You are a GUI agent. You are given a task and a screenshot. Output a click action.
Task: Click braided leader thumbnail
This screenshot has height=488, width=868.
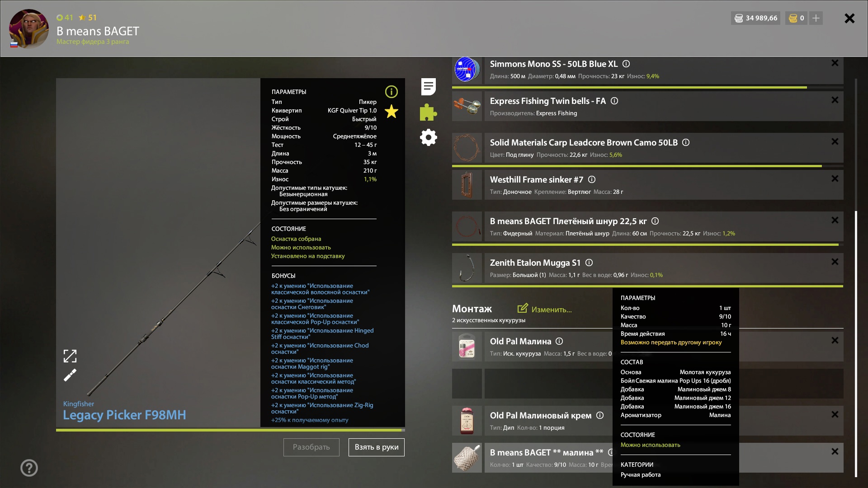467,226
